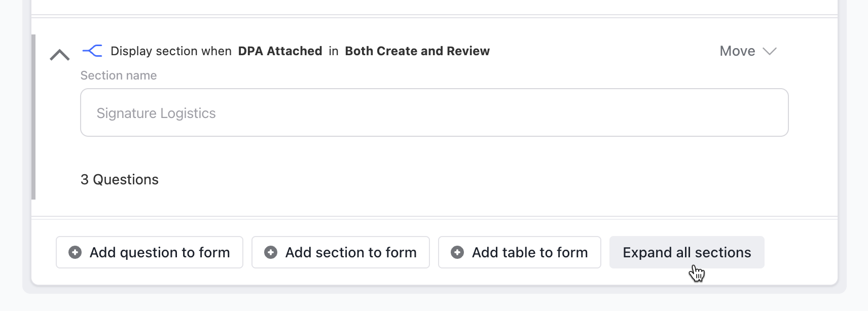Click the Display section when label

(x=171, y=51)
